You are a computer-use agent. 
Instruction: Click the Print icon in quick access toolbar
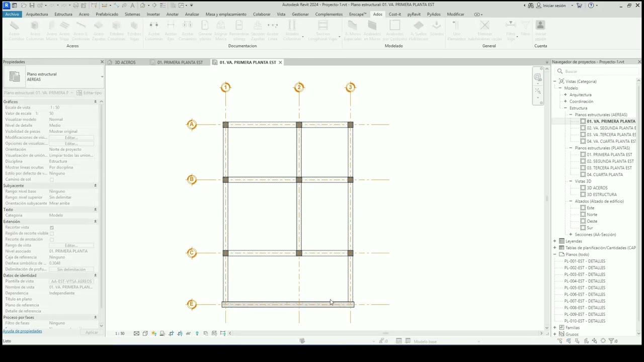pyautogui.click(x=75, y=6)
